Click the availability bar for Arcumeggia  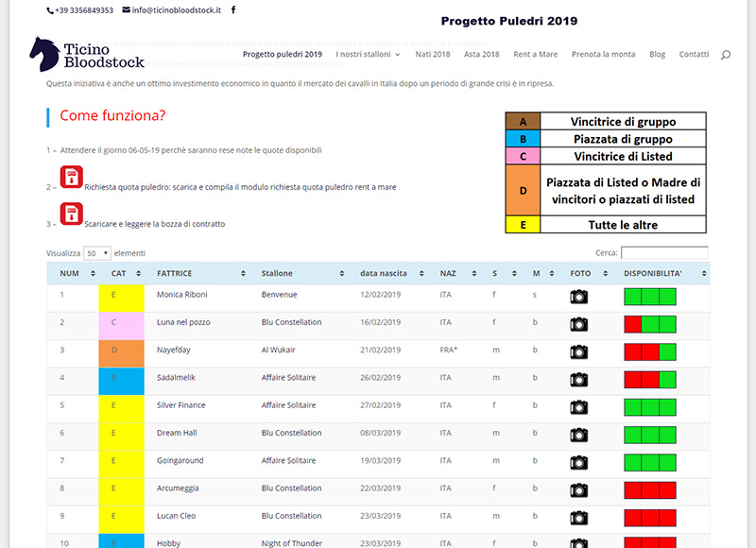[x=650, y=490]
